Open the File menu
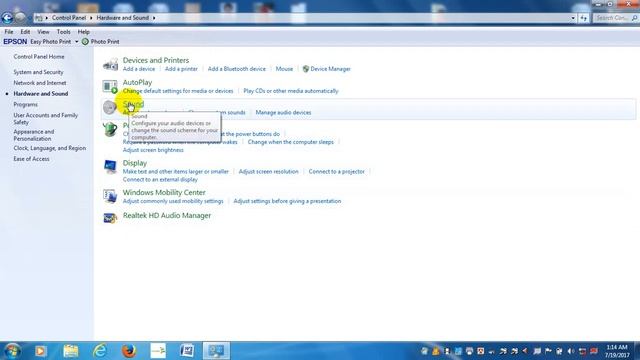 coord(9,31)
